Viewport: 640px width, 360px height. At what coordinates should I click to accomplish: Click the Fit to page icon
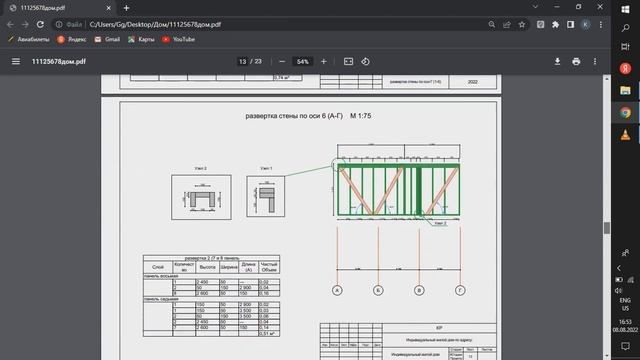point(348,62)
